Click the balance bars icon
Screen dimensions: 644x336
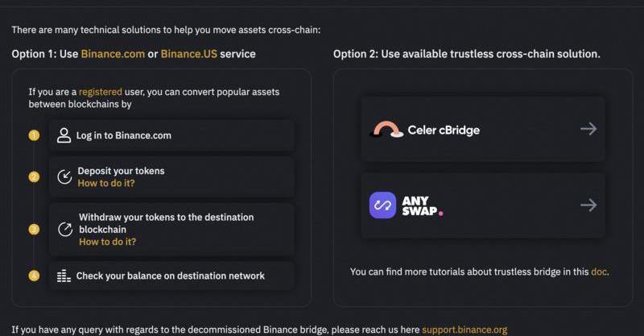point(64,276)
